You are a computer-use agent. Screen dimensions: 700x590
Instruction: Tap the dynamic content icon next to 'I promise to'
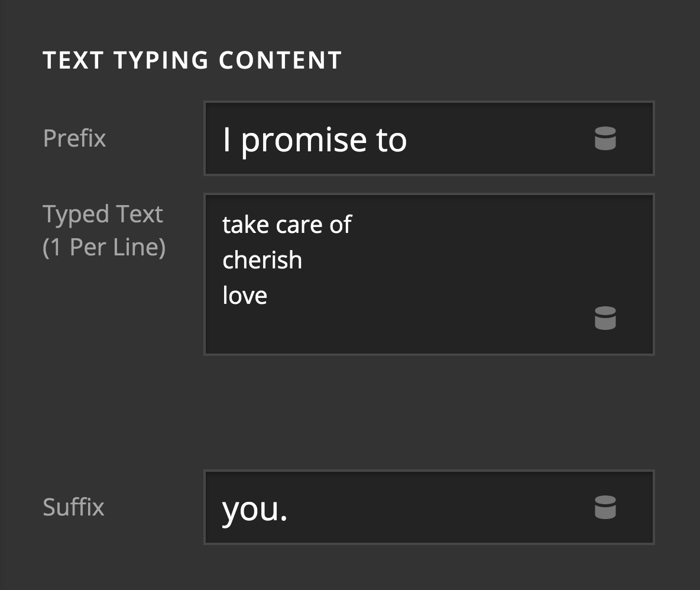(x=605, y=139)
